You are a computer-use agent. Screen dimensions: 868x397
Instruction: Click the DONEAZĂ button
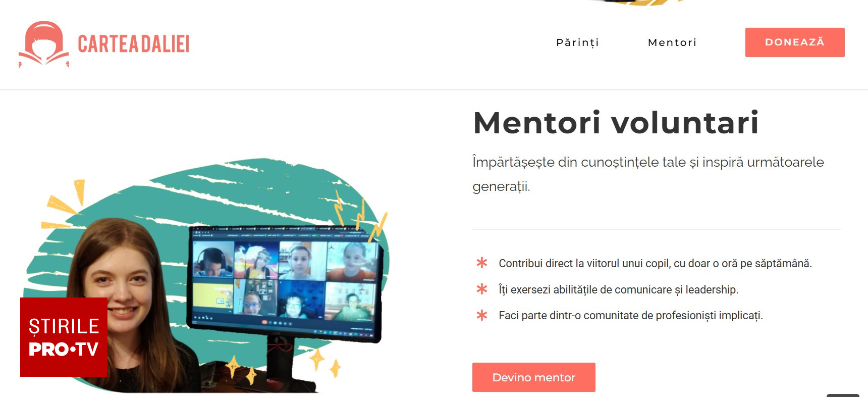tap(795, 42)
